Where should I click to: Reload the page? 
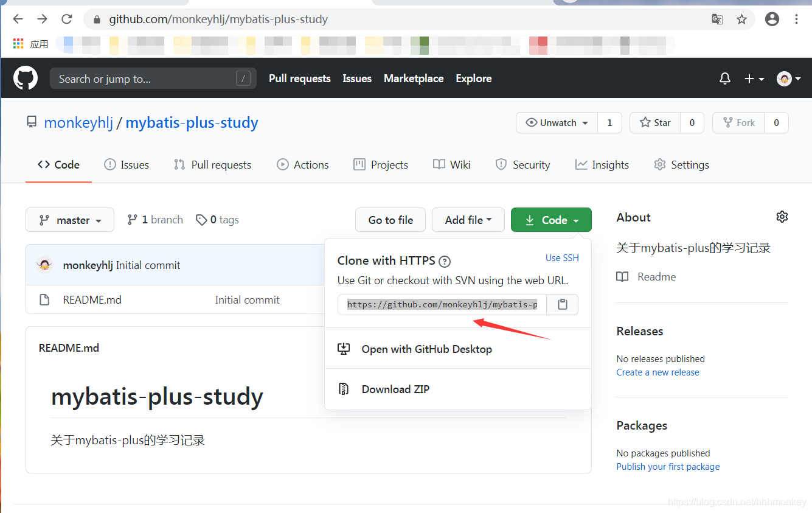coord(67,19)
